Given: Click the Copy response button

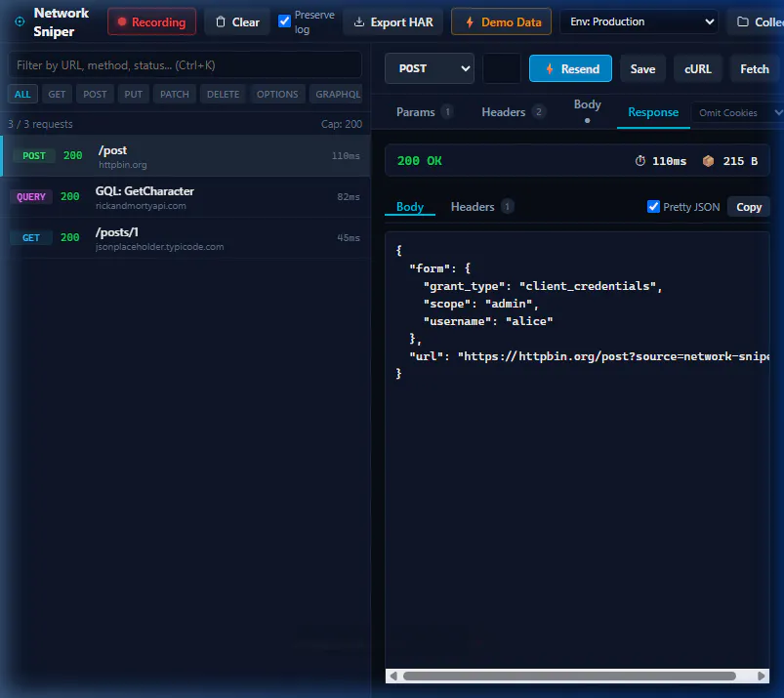Looking at the screenshot, I should 749,207.
